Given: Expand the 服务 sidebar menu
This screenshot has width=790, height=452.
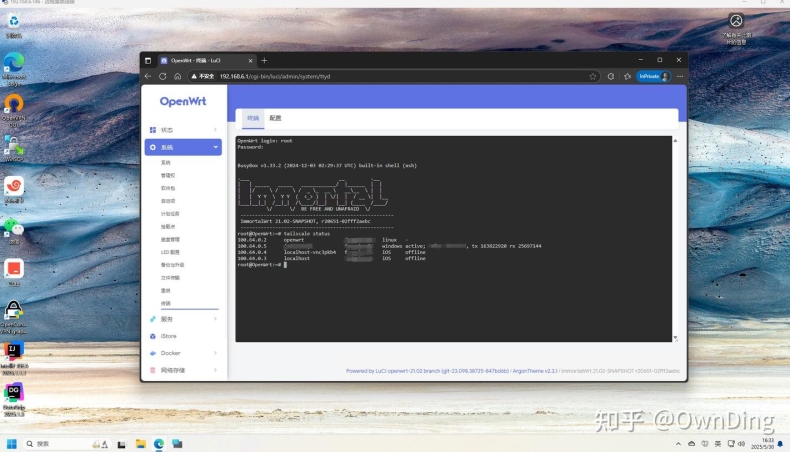Looking at the screenshot, I should point(215,319).
